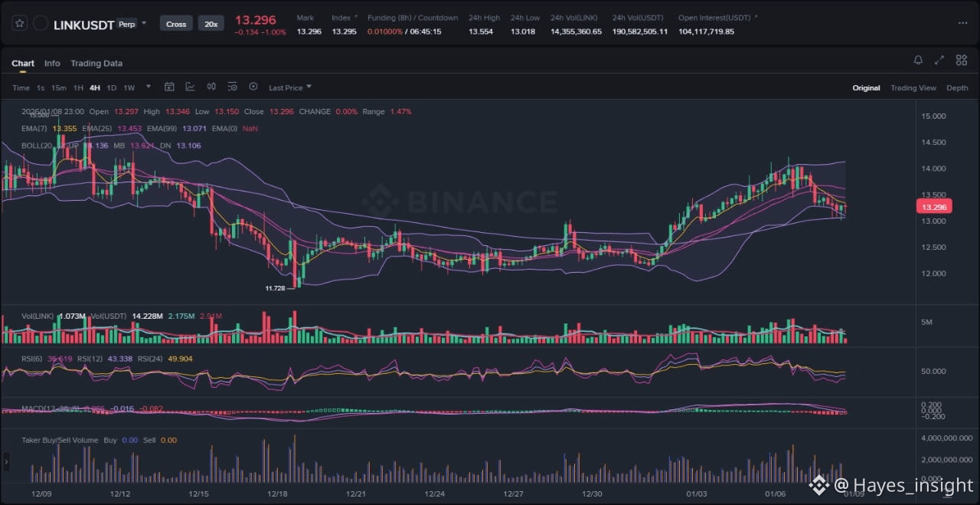
Task: Change the candlestick chart style icon
Action: pos(211,87)
